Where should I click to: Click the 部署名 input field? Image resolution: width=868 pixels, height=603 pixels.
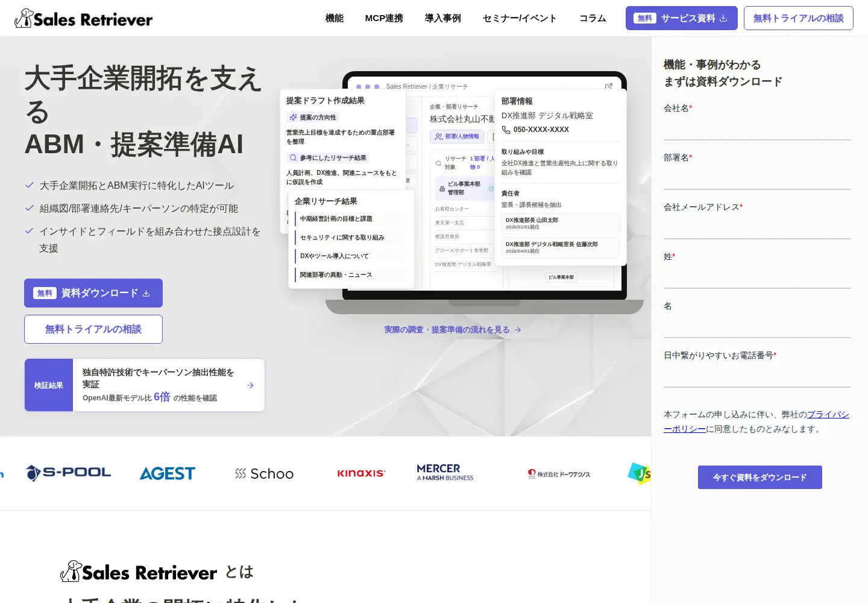point(757,178)
